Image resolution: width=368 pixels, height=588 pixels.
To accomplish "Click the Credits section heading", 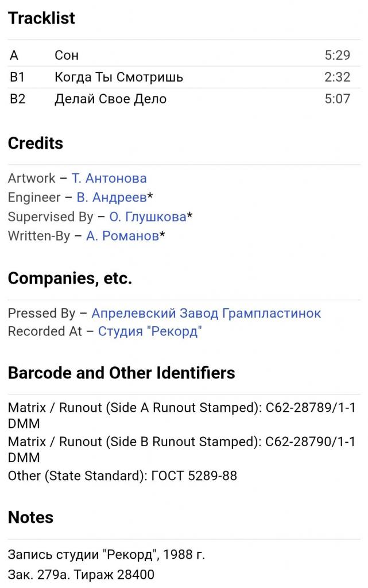I will click(x=36, y=143).
